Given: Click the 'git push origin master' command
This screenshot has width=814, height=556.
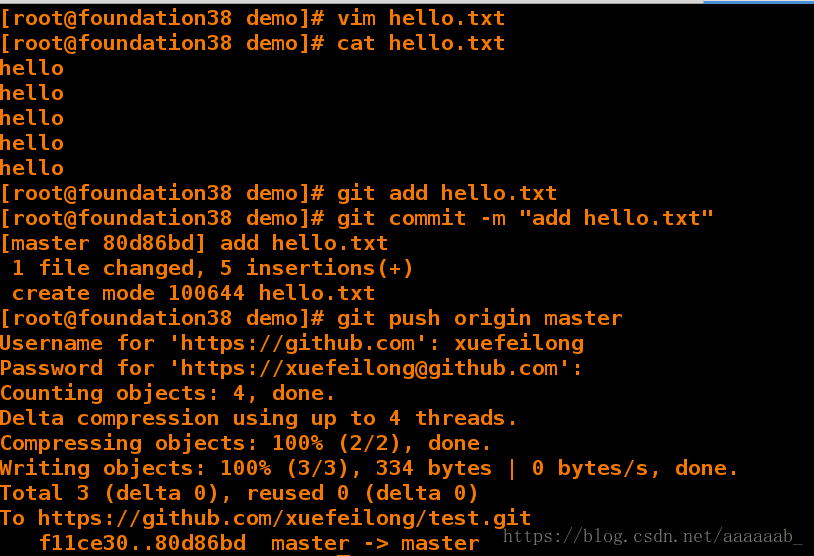Looking at the screenshot, I should [479, 318].
